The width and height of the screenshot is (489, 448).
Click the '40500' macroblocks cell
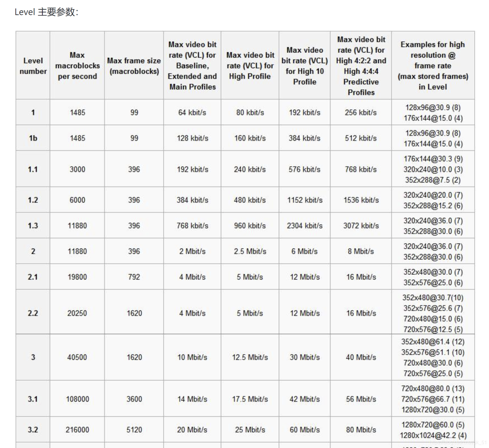tap(77, 357)
